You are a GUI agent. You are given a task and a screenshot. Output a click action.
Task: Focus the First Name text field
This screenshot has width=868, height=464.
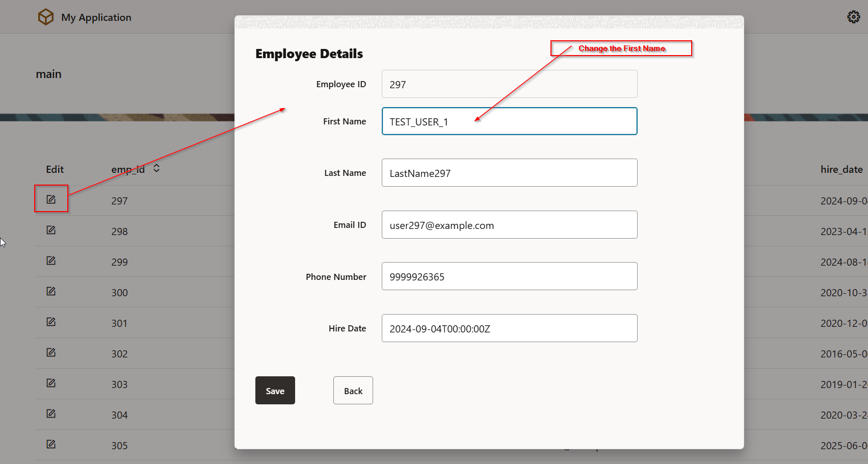[509, 121]
